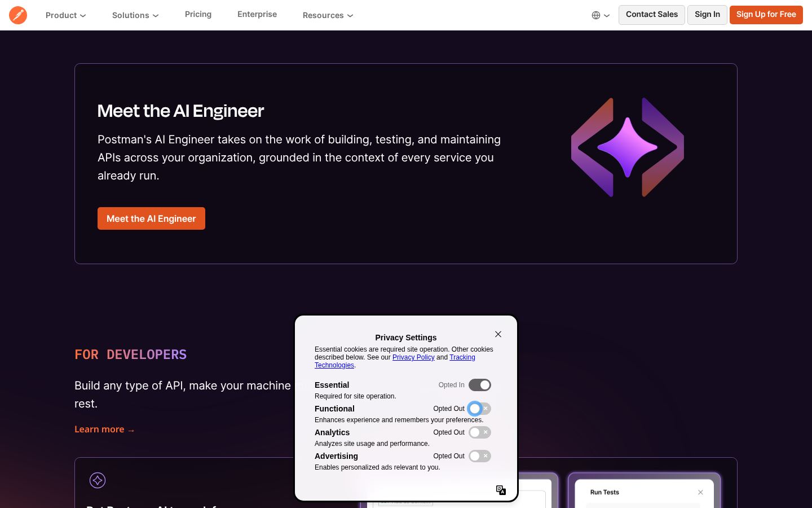Screen dimensions: 812x508
Task: Expand the Product menu
Action: click(66, 15)
